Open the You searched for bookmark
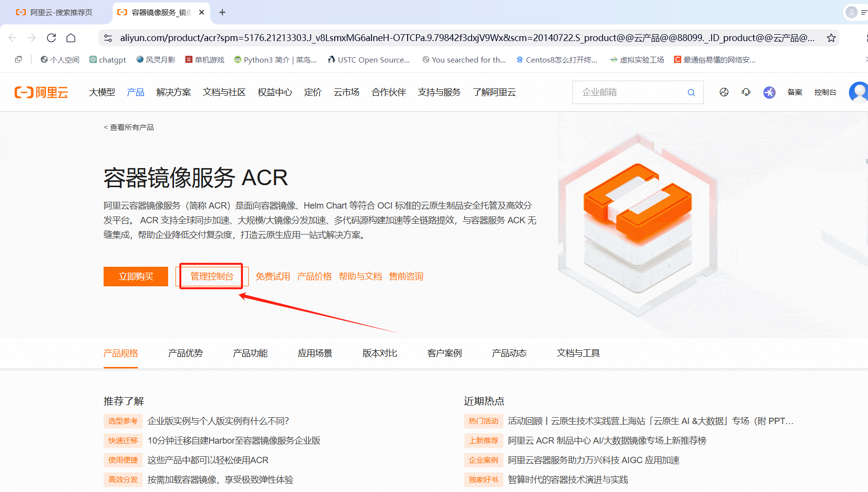 (464, 60)
